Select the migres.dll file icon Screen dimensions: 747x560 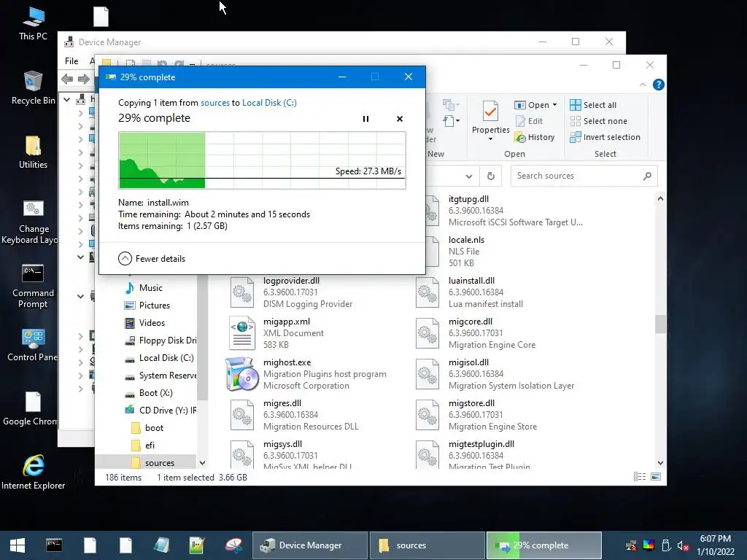[x=242, y=415]
